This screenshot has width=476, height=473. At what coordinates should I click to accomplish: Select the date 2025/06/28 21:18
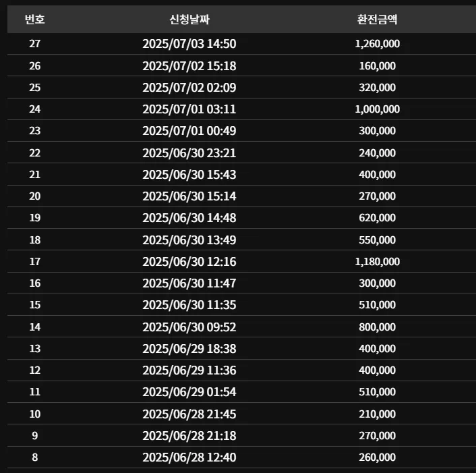pyautogui.click(x=189, y=436)
